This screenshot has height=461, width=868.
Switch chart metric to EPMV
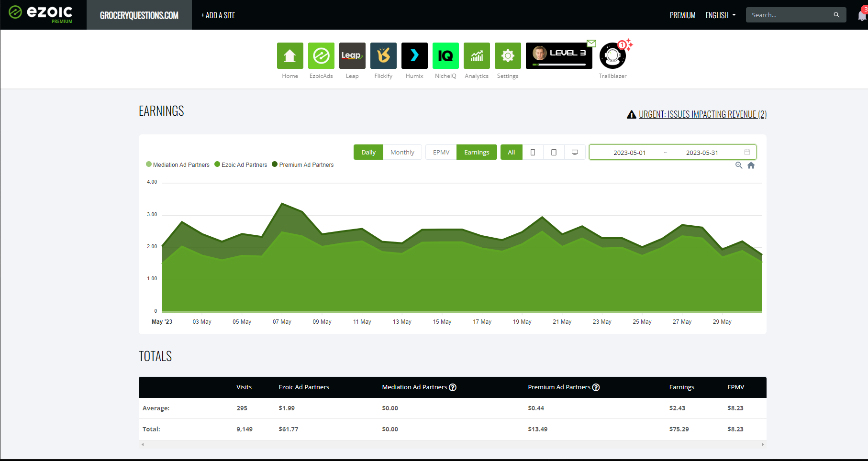(x=441, y=152)
